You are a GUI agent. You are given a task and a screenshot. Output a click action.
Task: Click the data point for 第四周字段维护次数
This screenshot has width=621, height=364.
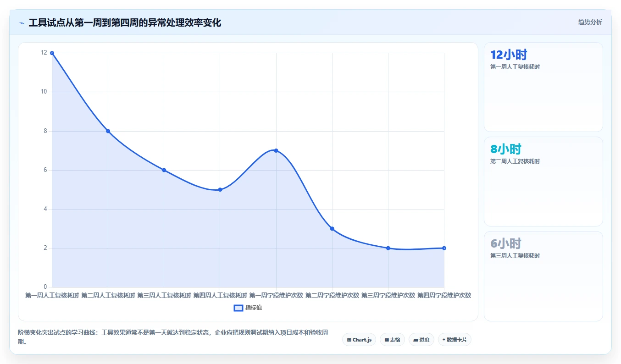[444, 248]
